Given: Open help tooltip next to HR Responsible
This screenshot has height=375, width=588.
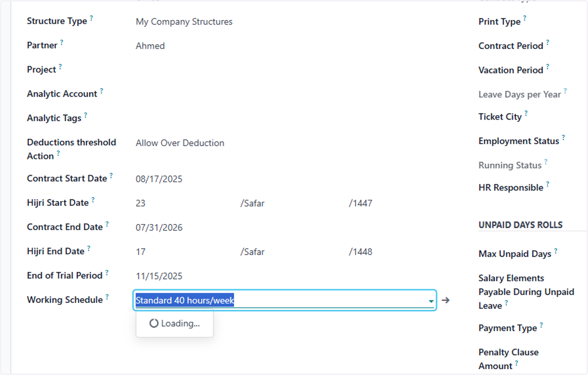Looking at the screenshot, I should click(548, 185).
